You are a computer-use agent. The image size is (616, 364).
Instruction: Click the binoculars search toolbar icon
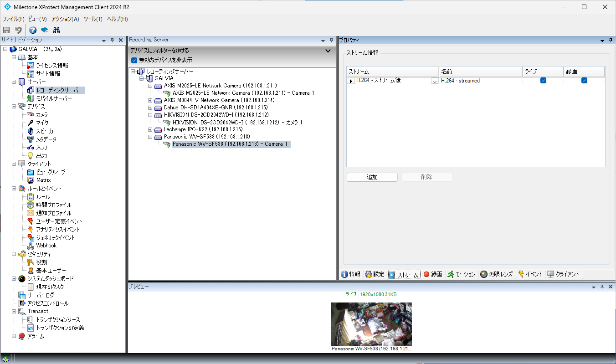coord(56,30)
